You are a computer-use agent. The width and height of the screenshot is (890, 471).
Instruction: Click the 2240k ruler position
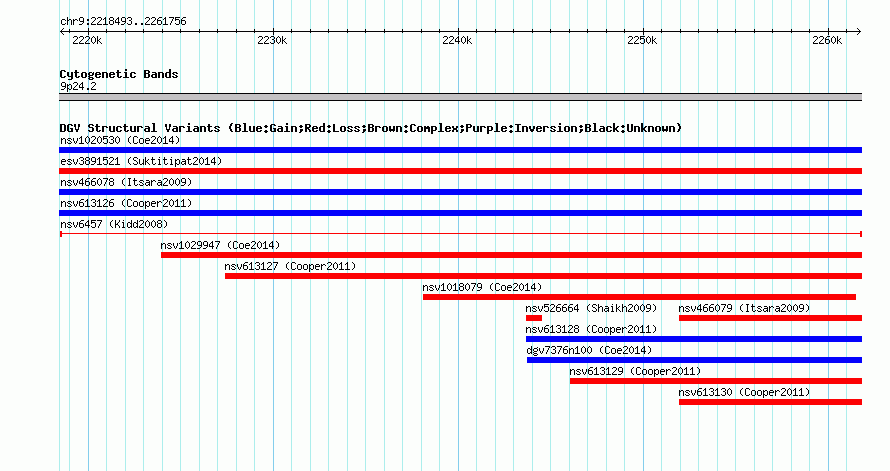click(x=457, y=40)
